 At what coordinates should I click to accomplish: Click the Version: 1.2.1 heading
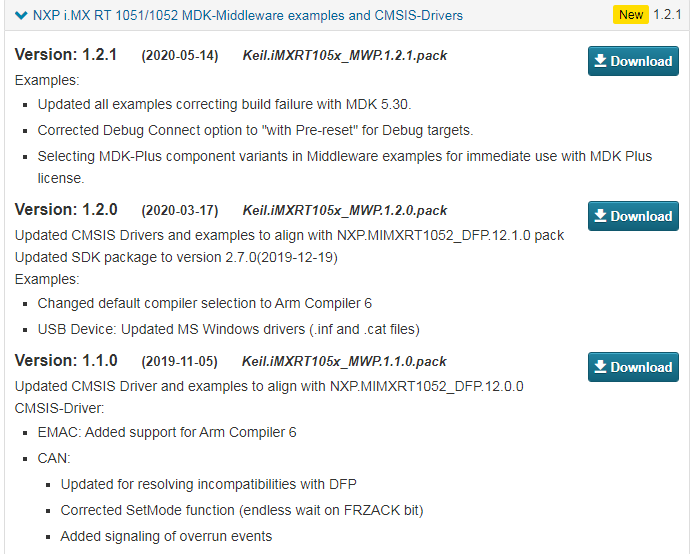click(x=66, y=55)
